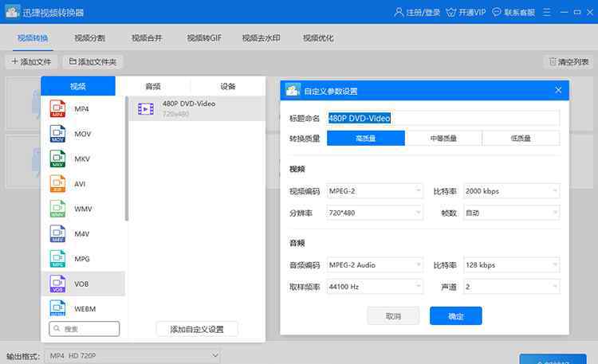Viewport: 598px width, 364px height.
Task: Select the MP4 format icon
Action: (x=57, y=108)
